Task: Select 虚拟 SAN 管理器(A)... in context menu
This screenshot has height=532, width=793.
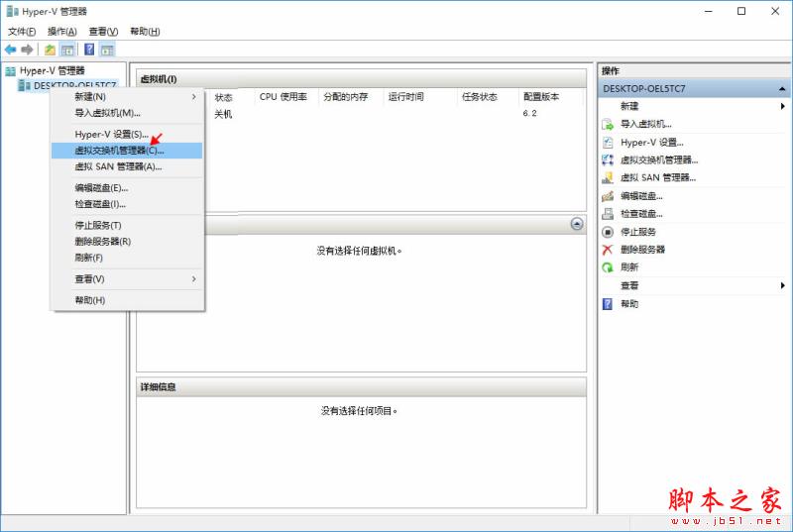Action: 127,166
